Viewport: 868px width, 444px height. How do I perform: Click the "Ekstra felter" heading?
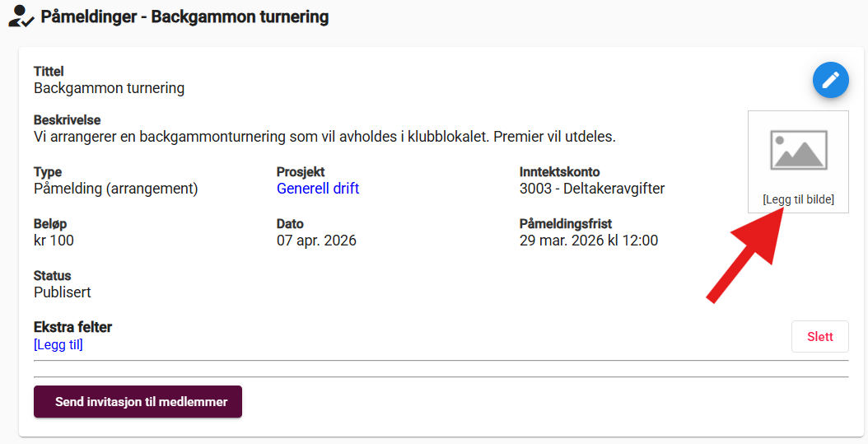click(x=72, y=327)
